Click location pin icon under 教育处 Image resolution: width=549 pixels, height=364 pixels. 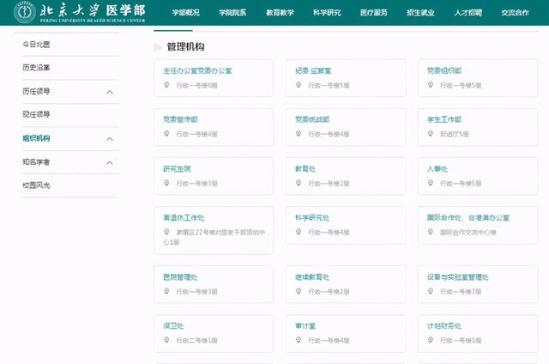point(299,183)
